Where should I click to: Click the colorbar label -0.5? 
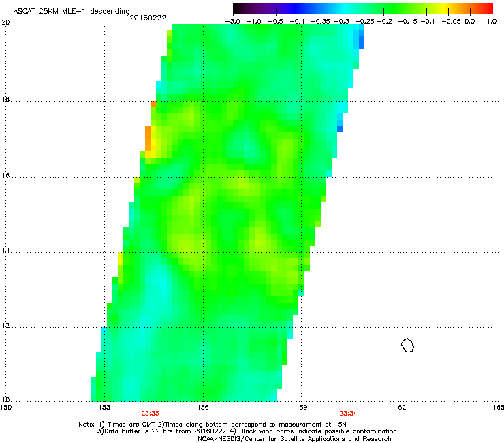point(275,22)
